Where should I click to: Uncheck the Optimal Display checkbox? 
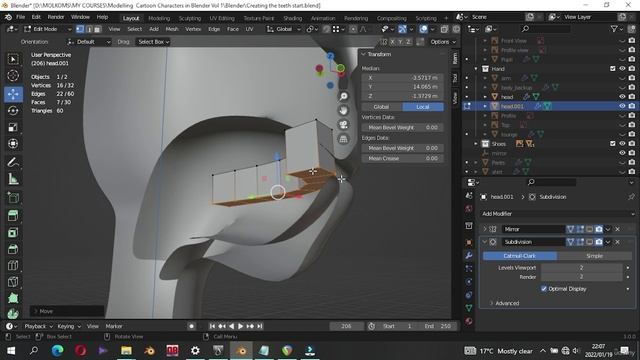click(x=544, y=289)
